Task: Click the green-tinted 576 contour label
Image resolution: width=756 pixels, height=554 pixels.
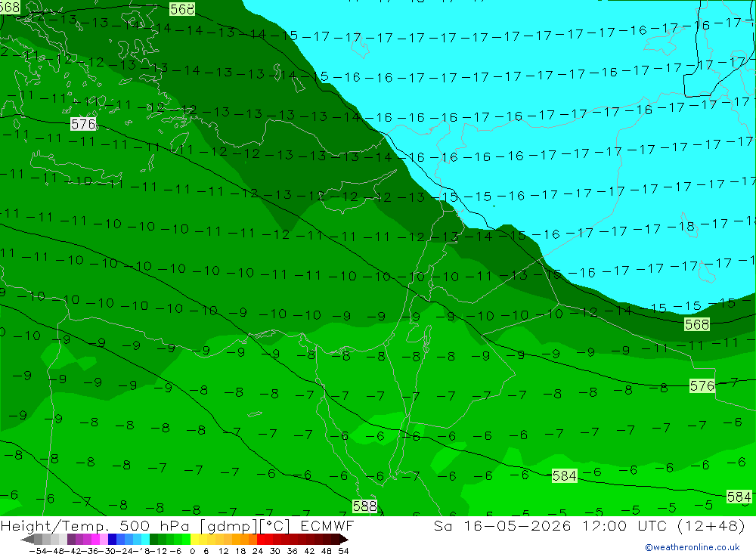Action: click(x=702, y=385)
